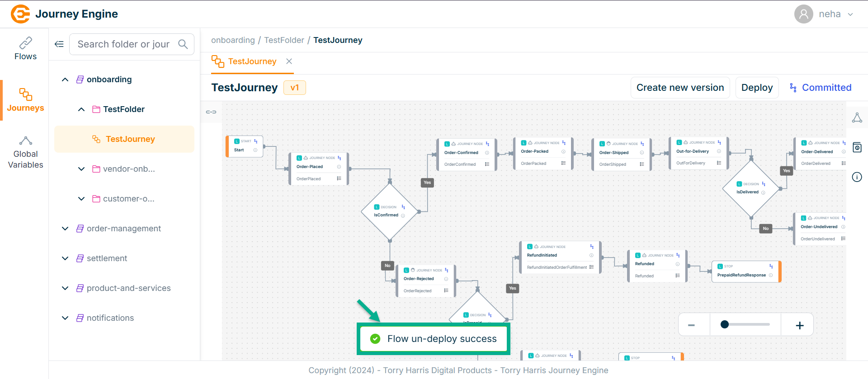Collapse the onboarding project tree
Screen dimensions: 868x379
[x=65, y=80]
